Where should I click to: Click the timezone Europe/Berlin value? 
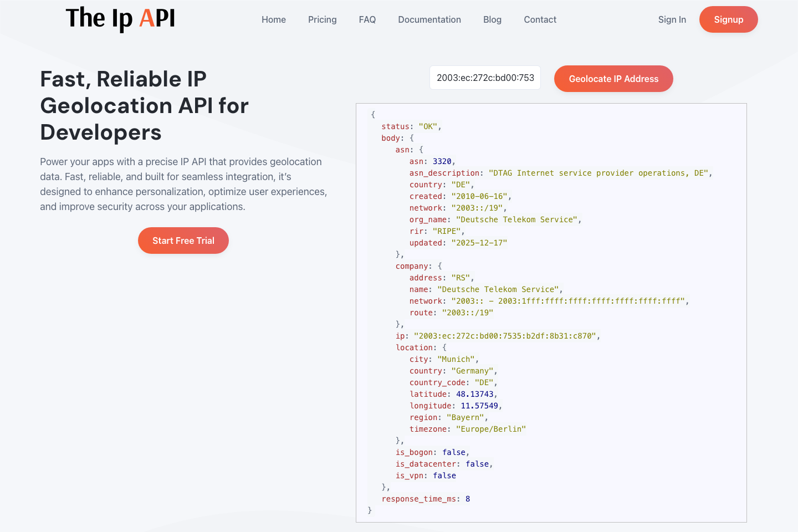click(491, 428)
